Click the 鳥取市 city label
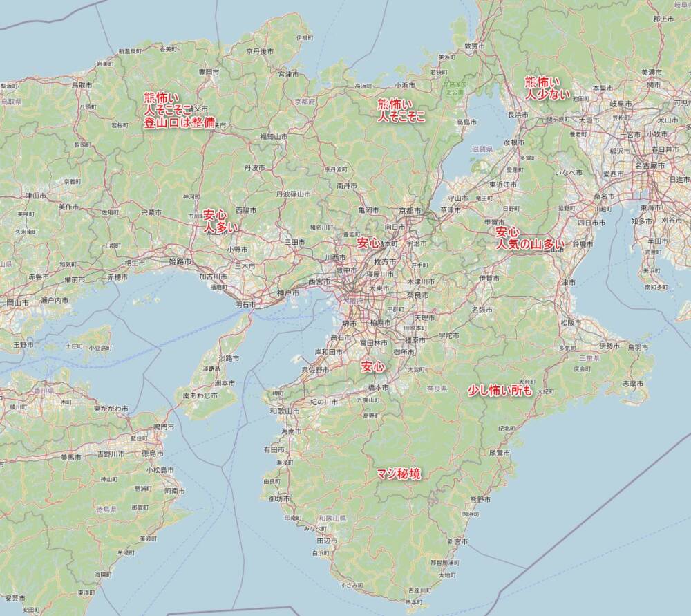 (82, 84)
